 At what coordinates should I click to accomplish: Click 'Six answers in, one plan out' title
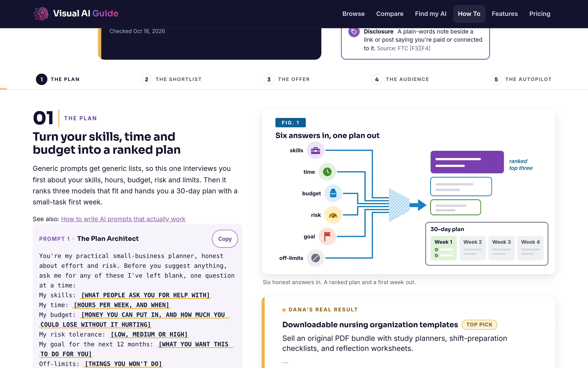(x=327, y=135)
